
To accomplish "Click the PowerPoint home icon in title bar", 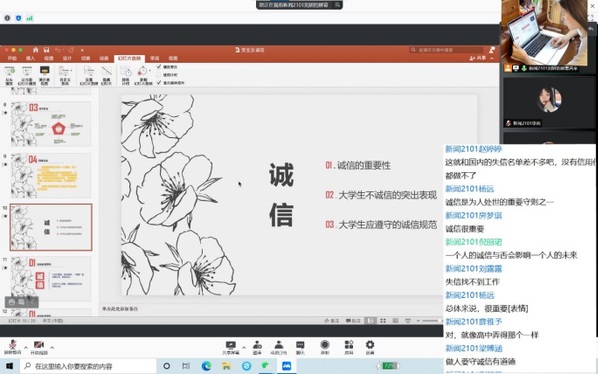I will [x=35, y=50].
